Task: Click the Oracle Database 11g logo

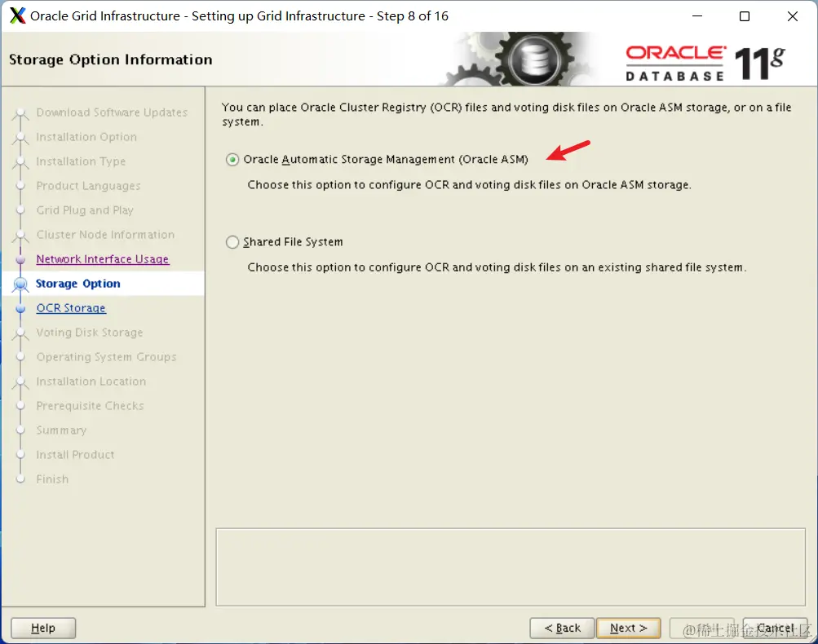Action: (x=705, y=64)
